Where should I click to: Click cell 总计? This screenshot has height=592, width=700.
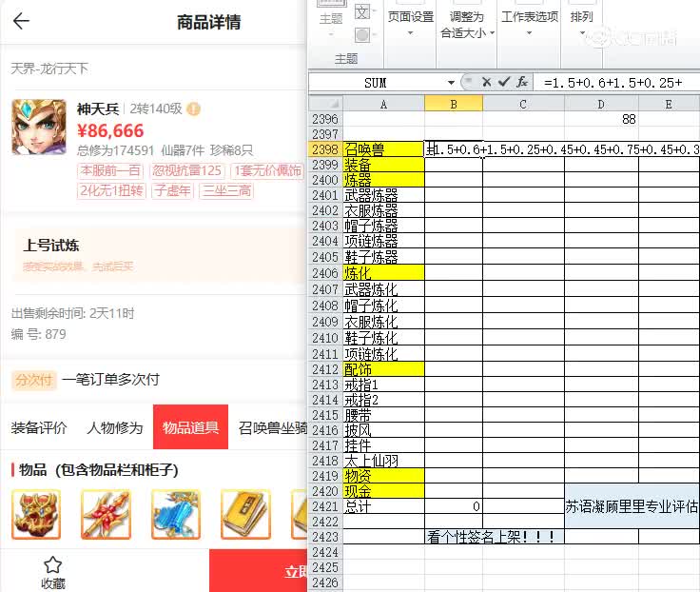pyautogui.click(x=383, y=506)
